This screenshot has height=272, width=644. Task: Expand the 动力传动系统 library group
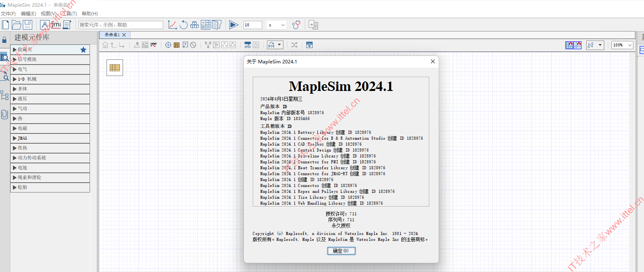[50, 158]
